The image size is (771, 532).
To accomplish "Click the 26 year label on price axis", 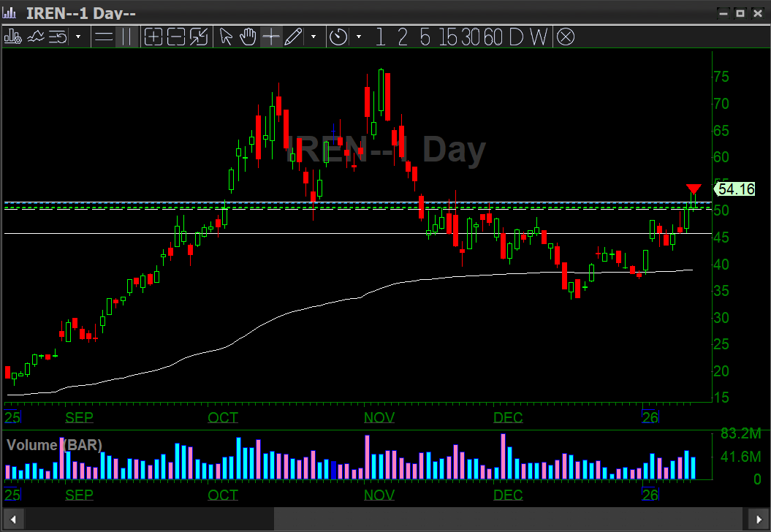I will [x=650, y=417].
